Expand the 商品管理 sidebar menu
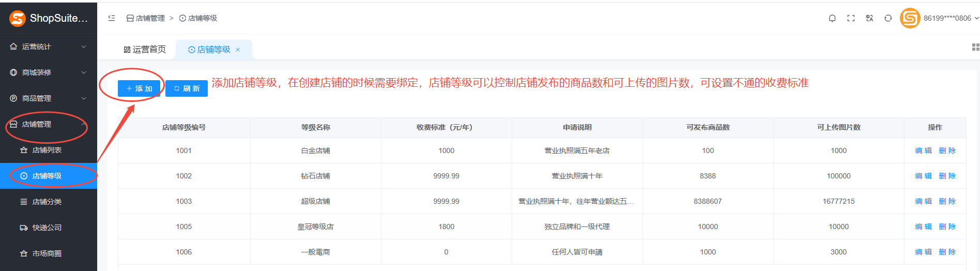 49,98
